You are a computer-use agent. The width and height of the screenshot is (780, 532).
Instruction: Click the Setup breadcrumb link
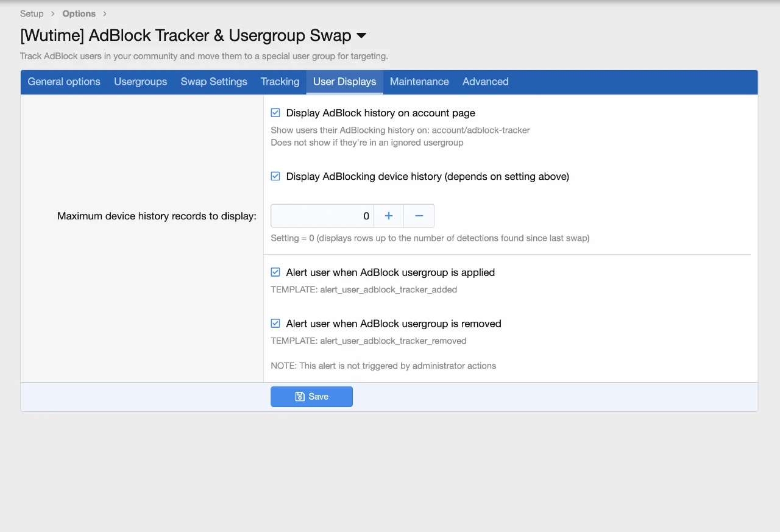[x=32, y=13]
